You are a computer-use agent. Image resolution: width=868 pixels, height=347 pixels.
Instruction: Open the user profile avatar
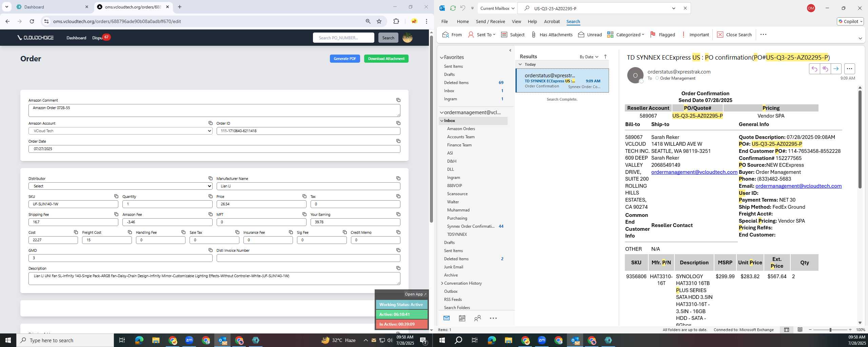click(408, 38)
